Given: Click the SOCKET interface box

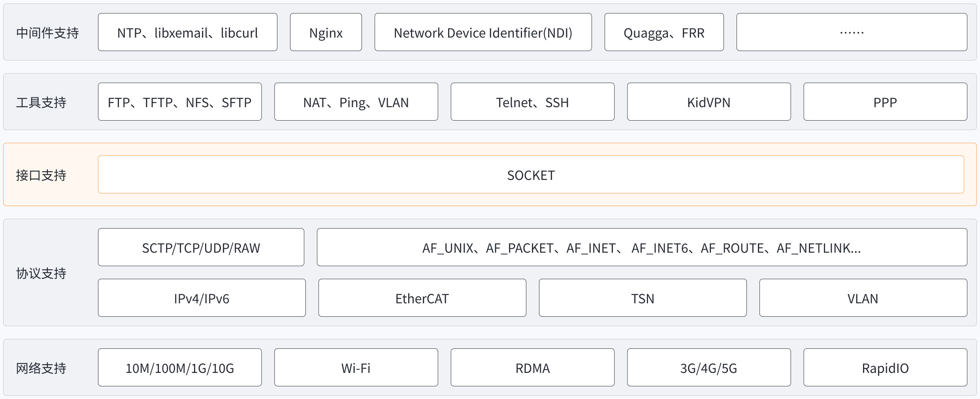Looking at the screenshot, I should click(x=531, y=174).
